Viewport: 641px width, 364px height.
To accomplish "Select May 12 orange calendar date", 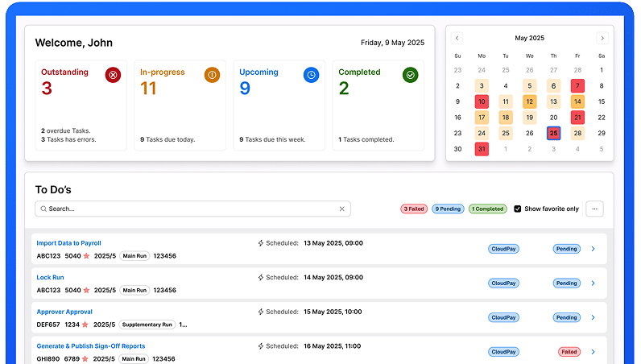I will click(529, 101).
